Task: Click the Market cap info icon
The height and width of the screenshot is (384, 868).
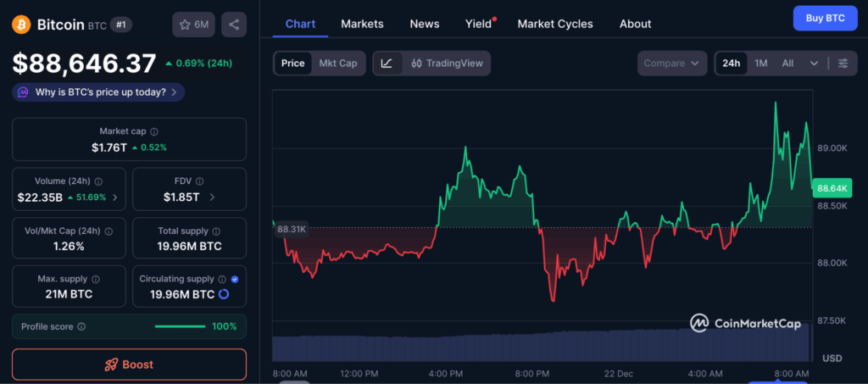Action: (153, 131)
